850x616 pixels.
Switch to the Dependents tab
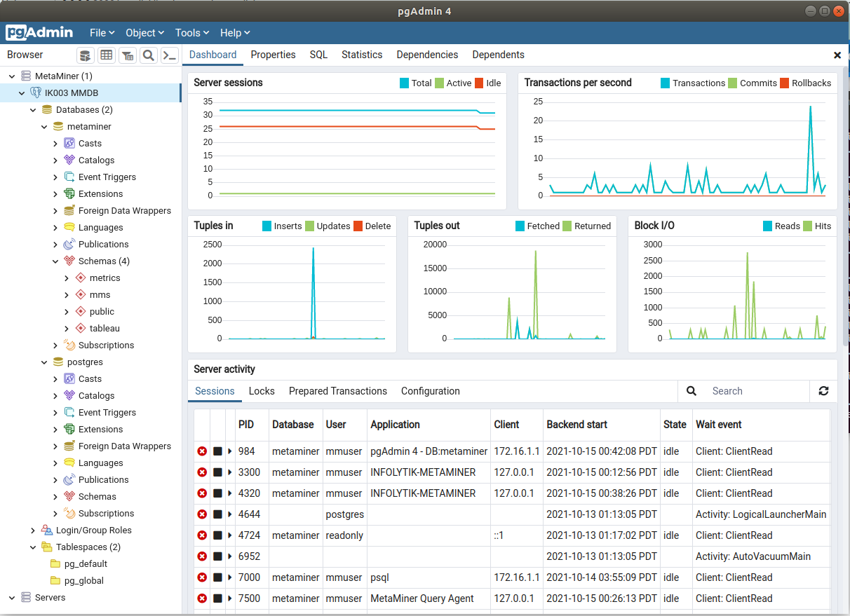[498, 55]
